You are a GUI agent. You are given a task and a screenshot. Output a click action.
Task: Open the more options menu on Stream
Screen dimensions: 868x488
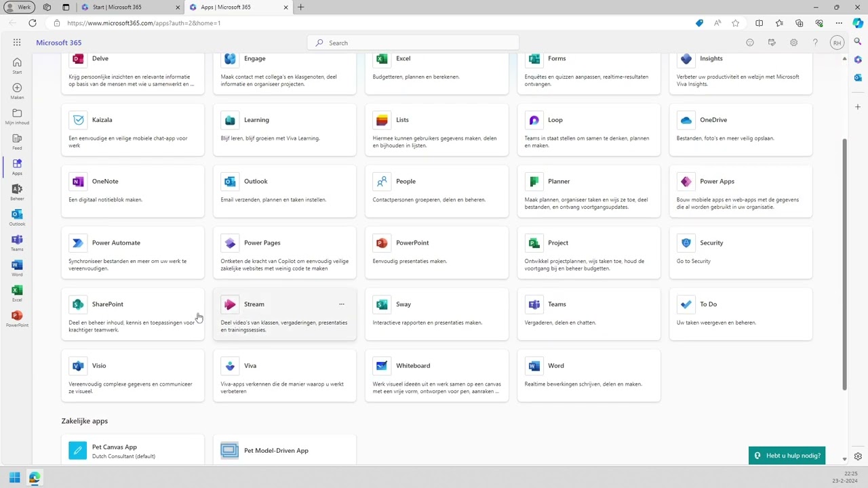click(342, 304)
